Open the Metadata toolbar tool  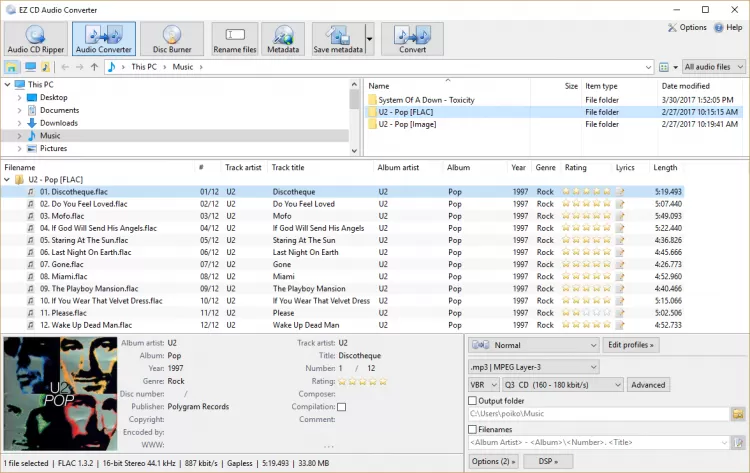coord(283,39)
